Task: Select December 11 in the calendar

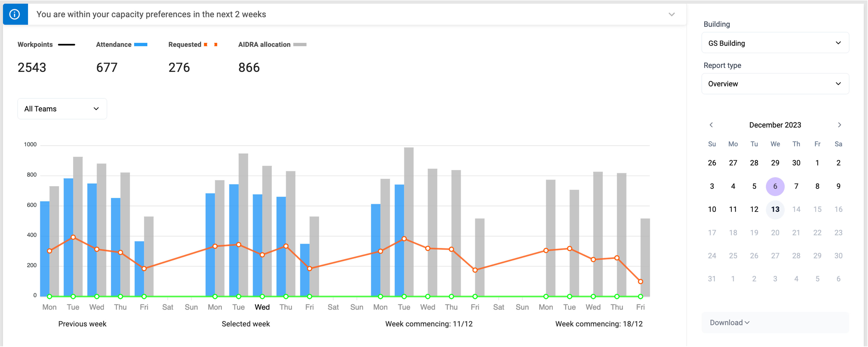Action: [733, 209]
